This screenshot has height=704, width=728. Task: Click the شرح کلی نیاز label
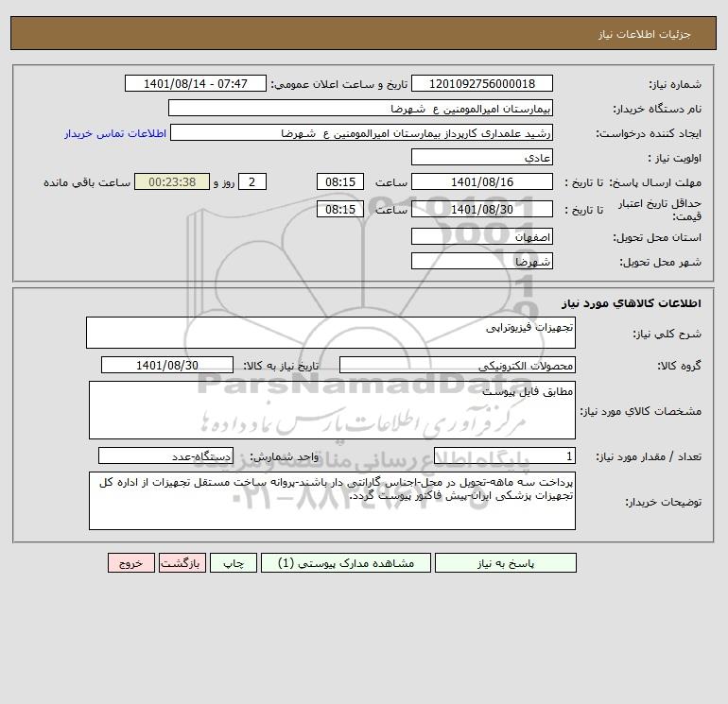coord(667,334)
